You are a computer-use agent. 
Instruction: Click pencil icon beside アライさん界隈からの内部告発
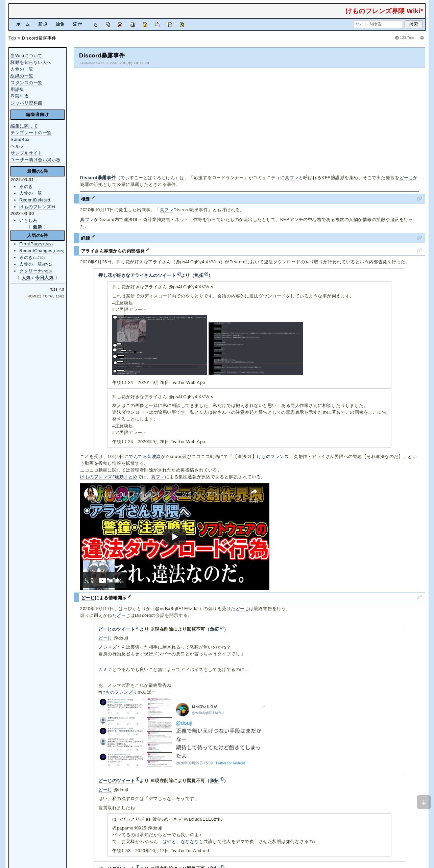pos(148,250)
